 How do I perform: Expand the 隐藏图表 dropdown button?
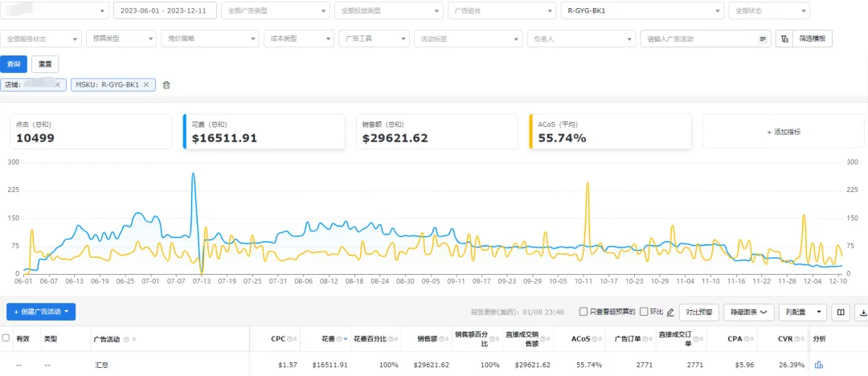(748, 313)
